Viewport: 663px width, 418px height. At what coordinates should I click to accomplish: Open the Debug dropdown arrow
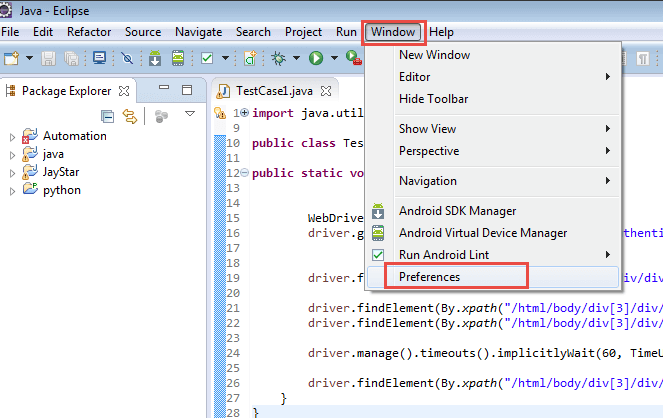point(296,58)
